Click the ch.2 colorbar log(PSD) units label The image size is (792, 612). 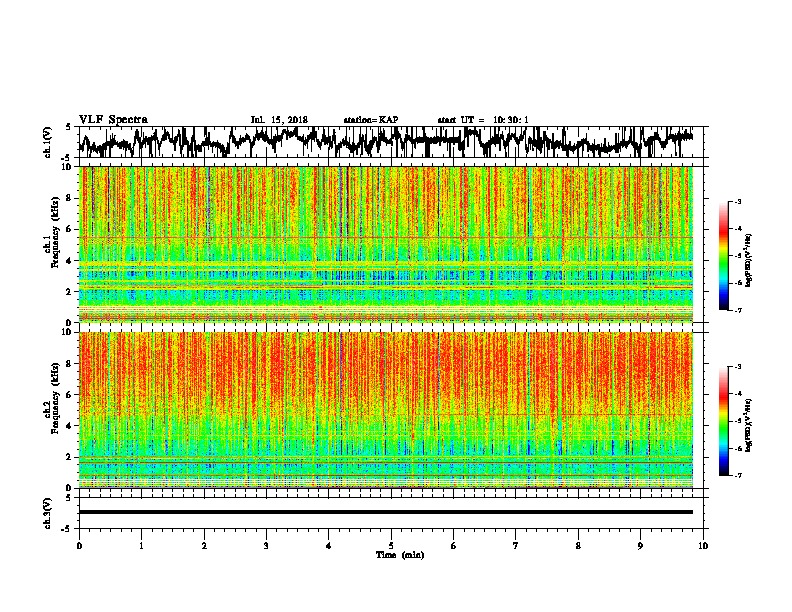pos(749,425)
